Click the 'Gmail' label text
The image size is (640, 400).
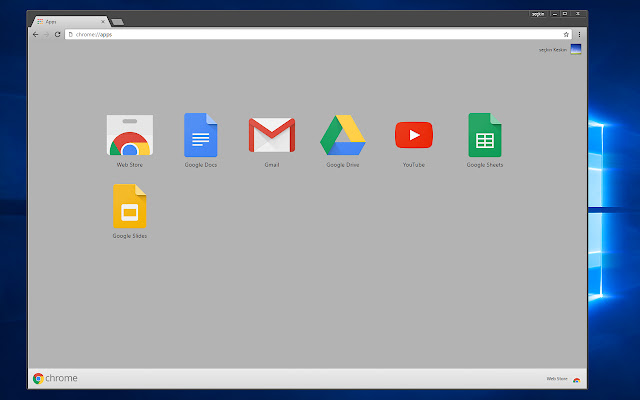[272, 165]
